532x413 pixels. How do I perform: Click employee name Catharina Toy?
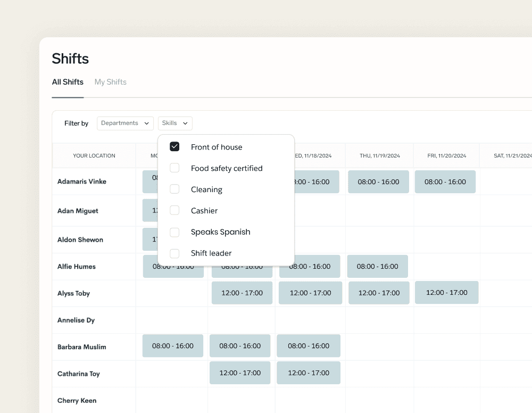coord(78,374)
